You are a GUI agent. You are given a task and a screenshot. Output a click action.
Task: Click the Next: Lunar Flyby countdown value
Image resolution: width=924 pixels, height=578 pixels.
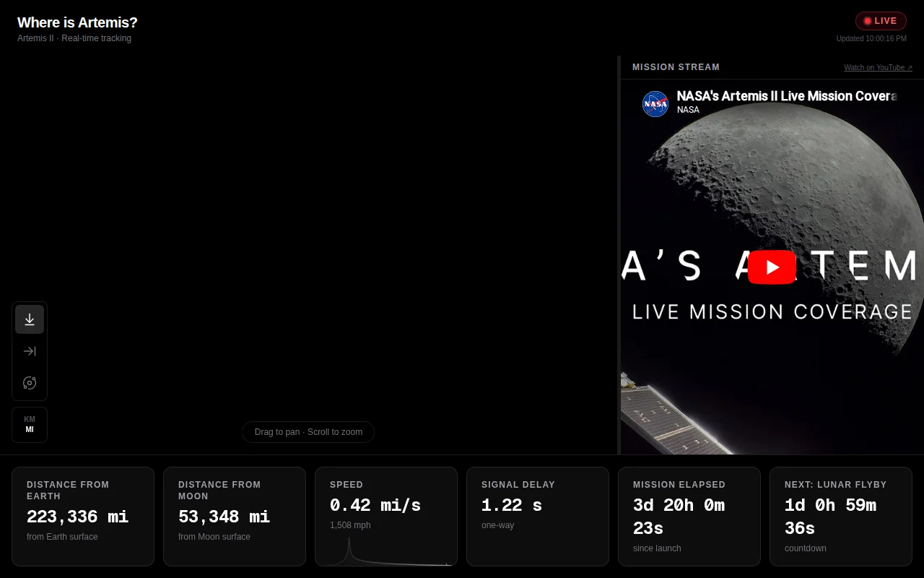coord(831,517)
